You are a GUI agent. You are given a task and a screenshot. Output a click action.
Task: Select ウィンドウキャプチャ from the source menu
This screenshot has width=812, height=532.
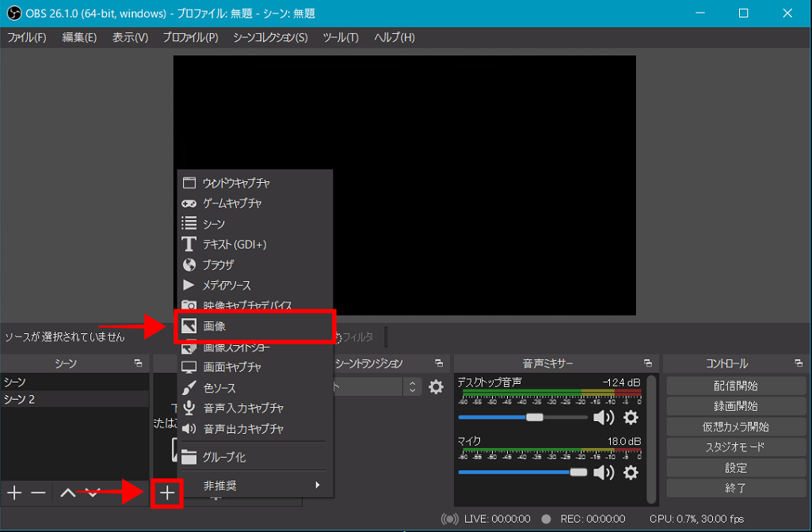pyautogui.click(x=255, y=183)
